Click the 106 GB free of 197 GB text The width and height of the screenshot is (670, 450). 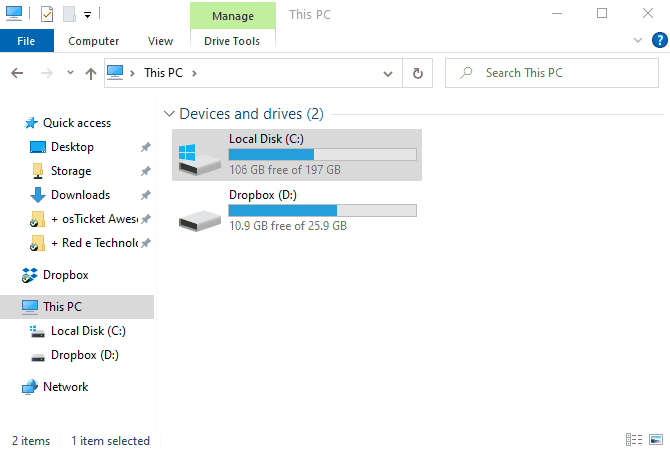pos(285,170)
